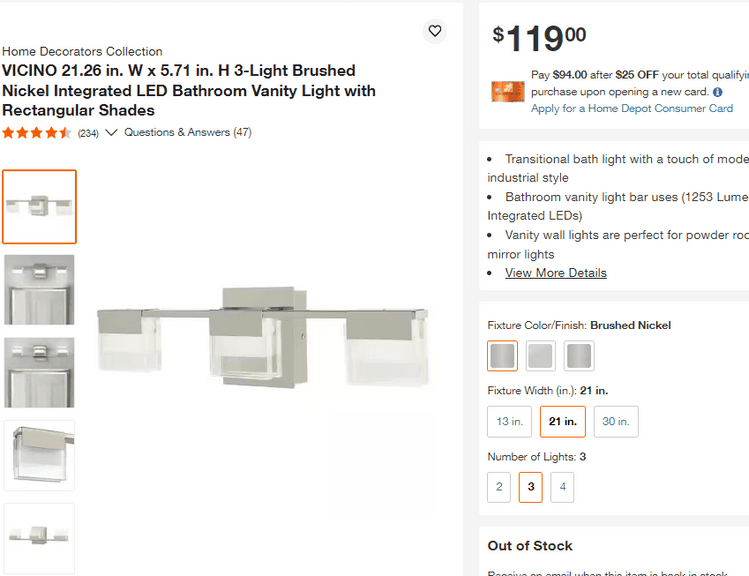
Task: Open Questions & Answers (47) link
Action: click(188, 132)
